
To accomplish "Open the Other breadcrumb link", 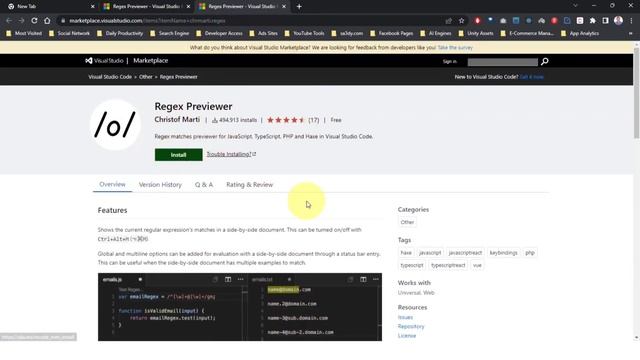I will (x=146, y=77).
